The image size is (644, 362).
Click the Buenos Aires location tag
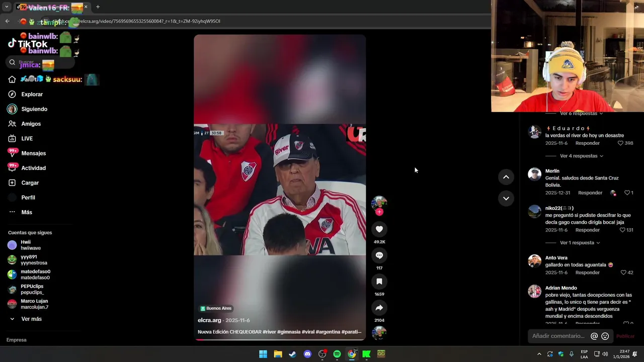216,308
